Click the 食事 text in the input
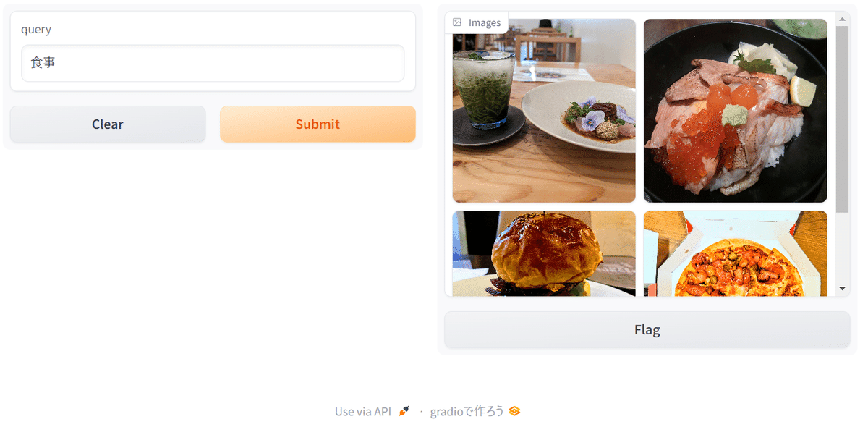The image size is (868, 440). [x=43, y=63]
